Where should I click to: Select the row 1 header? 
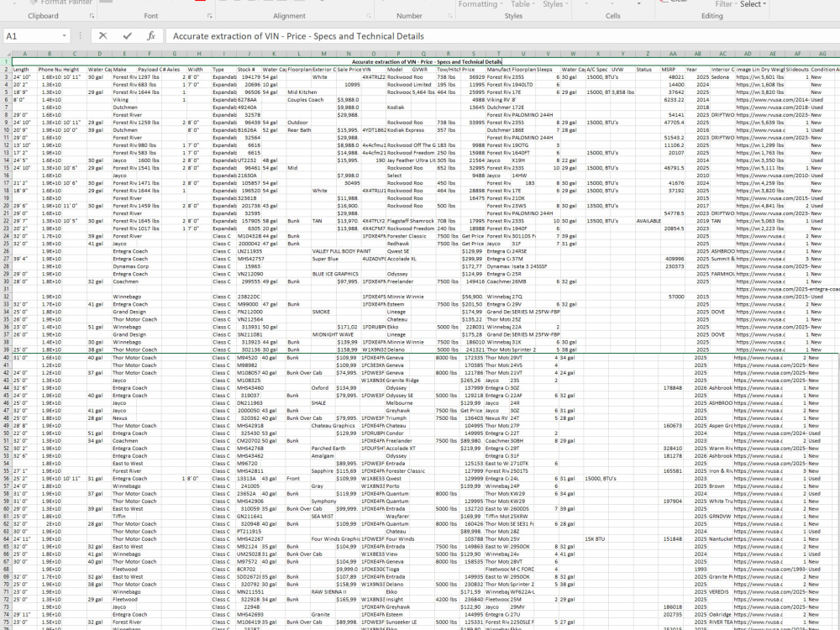(x=6, y=61)
